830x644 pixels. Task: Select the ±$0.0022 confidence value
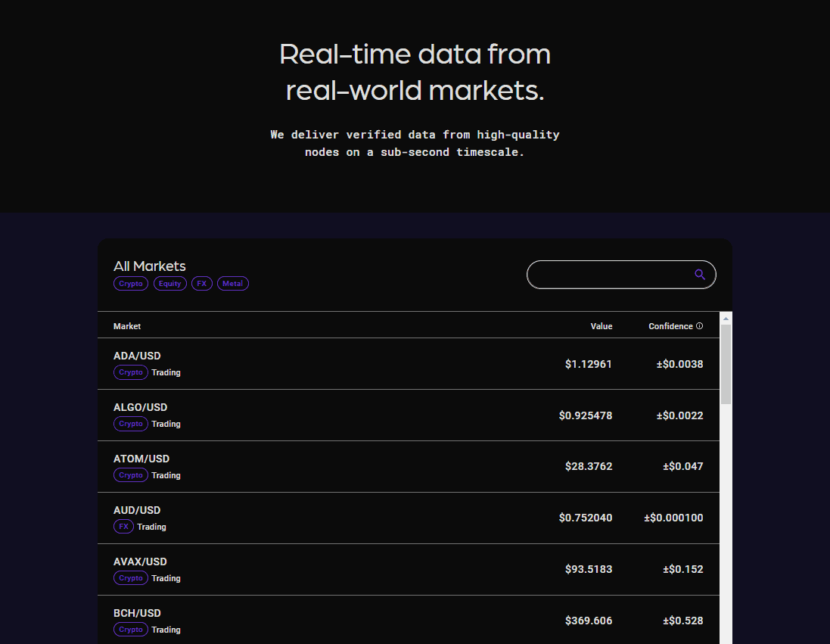point(679,415)
